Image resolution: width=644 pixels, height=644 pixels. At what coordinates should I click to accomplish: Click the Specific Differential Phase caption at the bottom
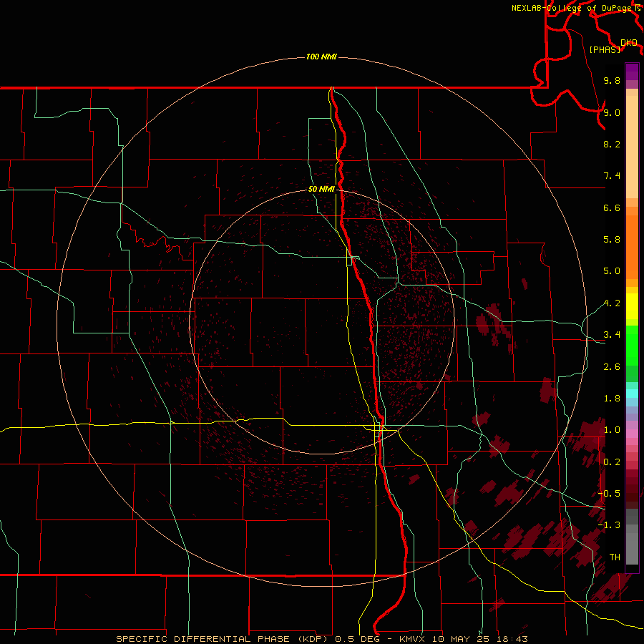click(321, 639)
